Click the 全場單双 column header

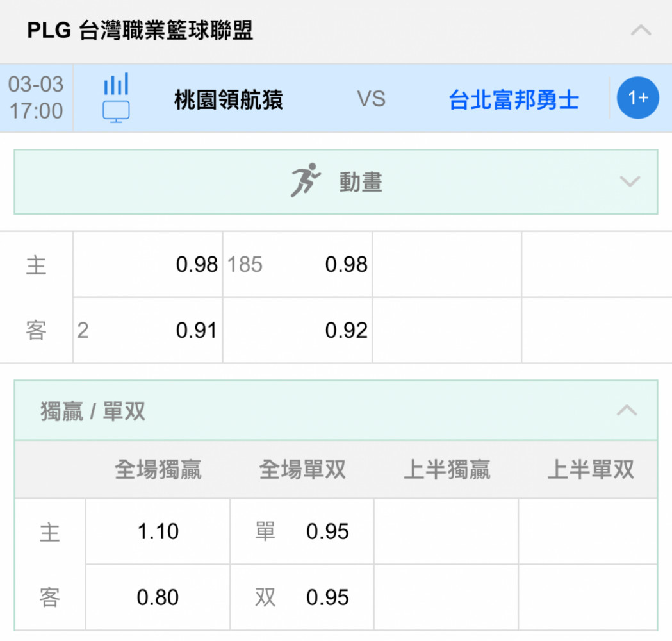[x=302, y=469]
